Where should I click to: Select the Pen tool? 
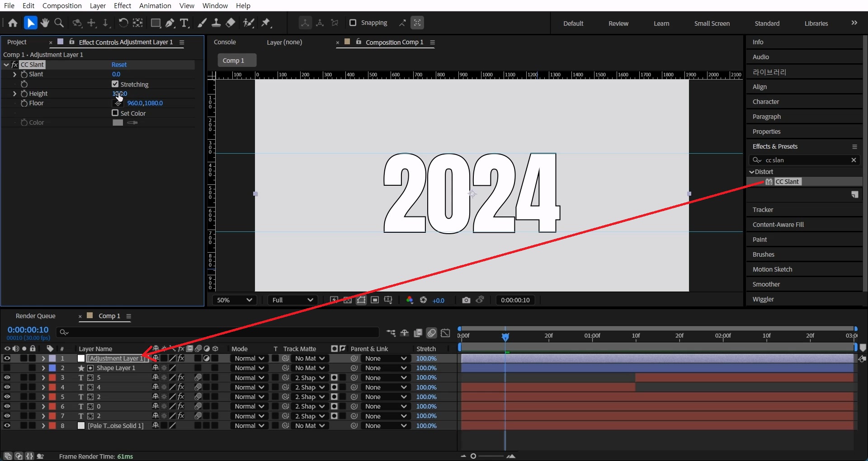pos(170,23)
